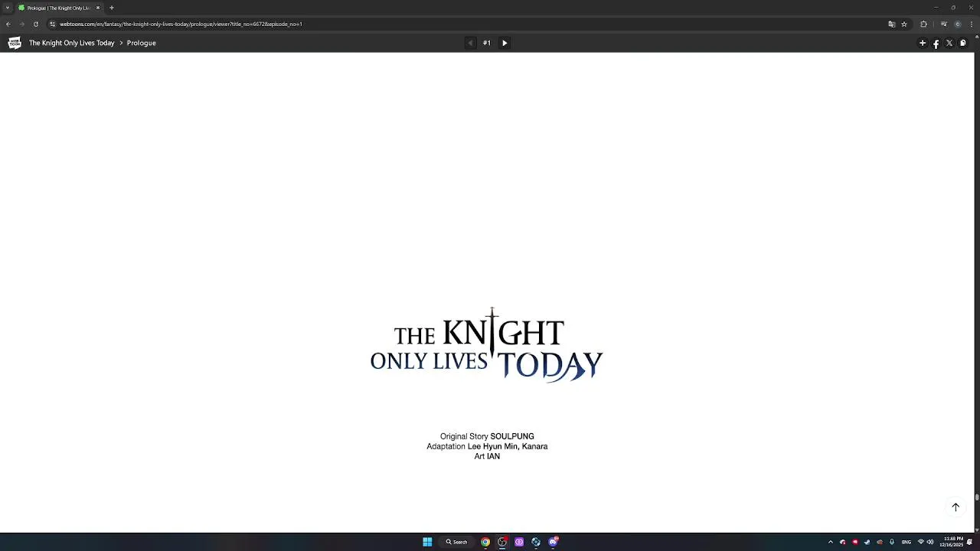Share the episode on X
This screenshot has height=551, width=980.
949,43
